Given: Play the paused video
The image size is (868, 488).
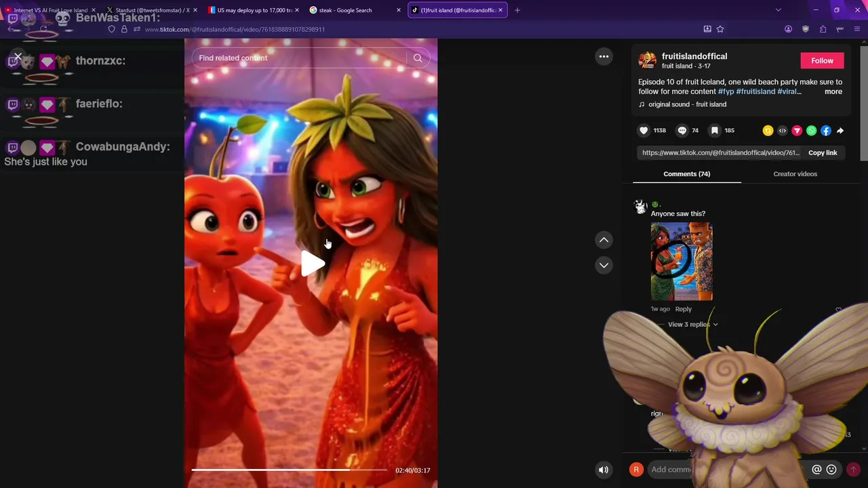Looking at the screenshot, I should tap(312, 264).
